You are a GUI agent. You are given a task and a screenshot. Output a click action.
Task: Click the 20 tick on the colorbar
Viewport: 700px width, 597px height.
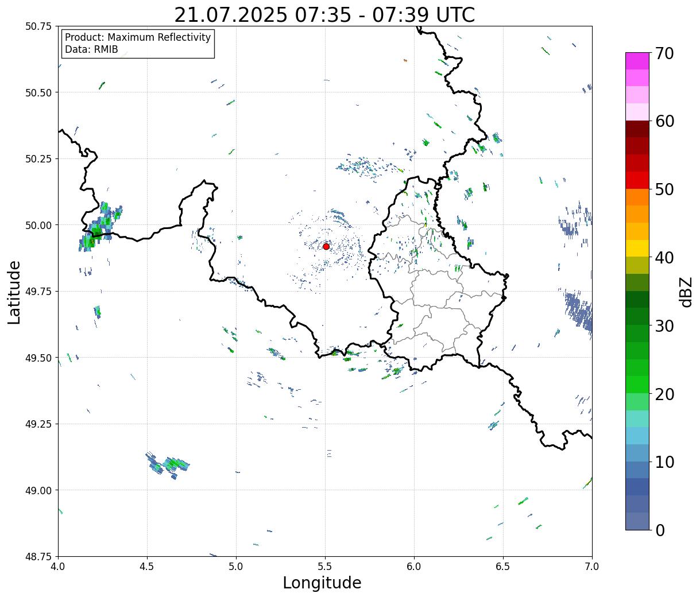click(x=664, y=394)
